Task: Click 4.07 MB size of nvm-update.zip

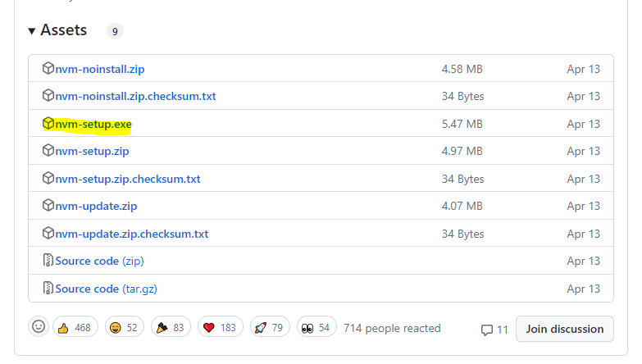Action: pyautogui.click(x=462, y=206)
